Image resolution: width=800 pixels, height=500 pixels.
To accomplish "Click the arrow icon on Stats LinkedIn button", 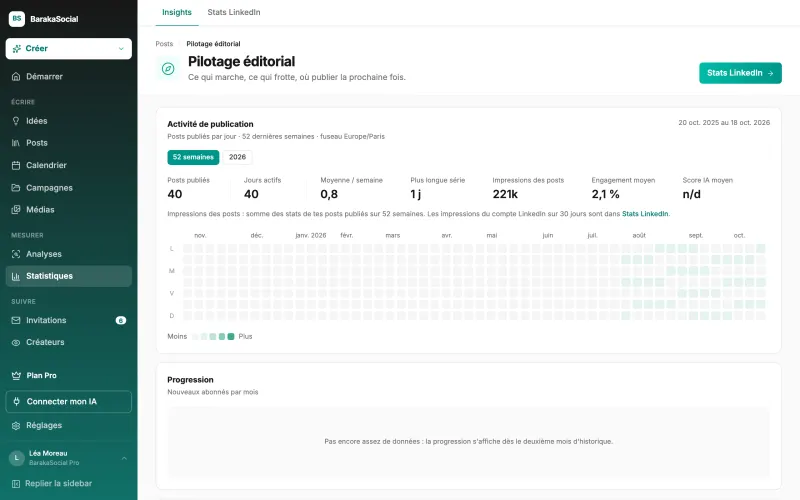I will [770, 73].
